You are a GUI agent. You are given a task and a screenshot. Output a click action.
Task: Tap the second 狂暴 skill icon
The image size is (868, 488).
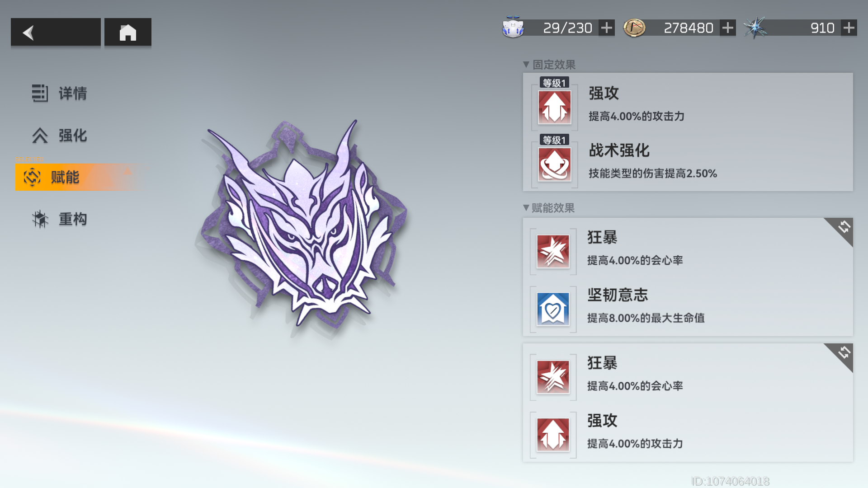pos(553,377)
